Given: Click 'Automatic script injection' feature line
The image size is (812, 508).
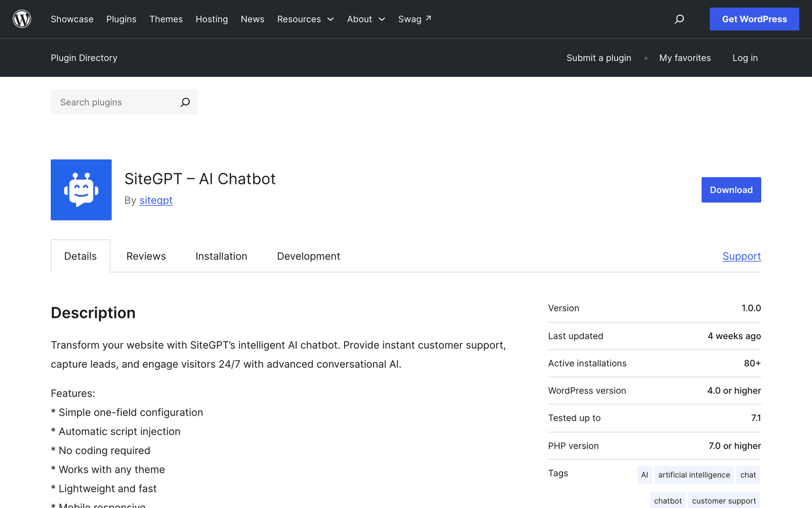Looking at the screenshot, I should pyautogui.click(x=116, y=431).
